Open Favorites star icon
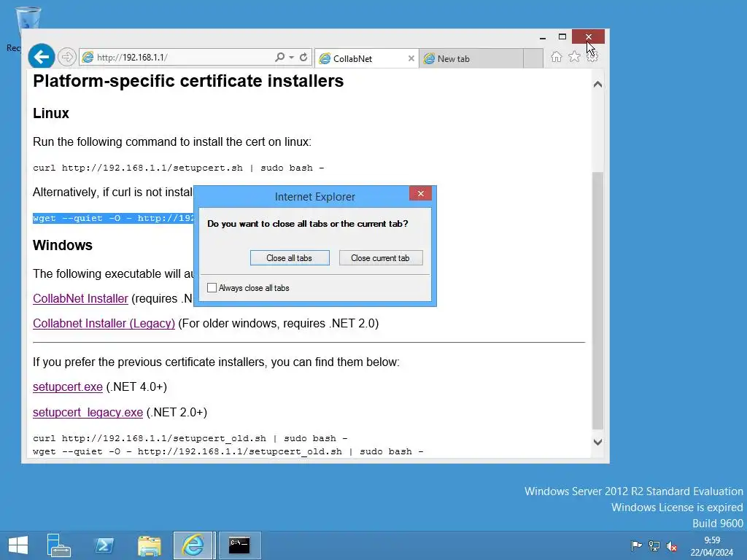Image resolution: width=747 pixels, height=560 pixels. tap(575, 57)
